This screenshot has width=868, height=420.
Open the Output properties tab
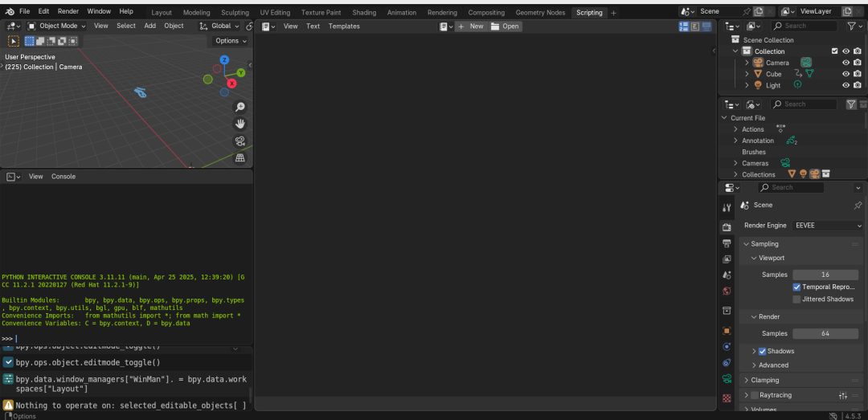click(x=727, y=243)
